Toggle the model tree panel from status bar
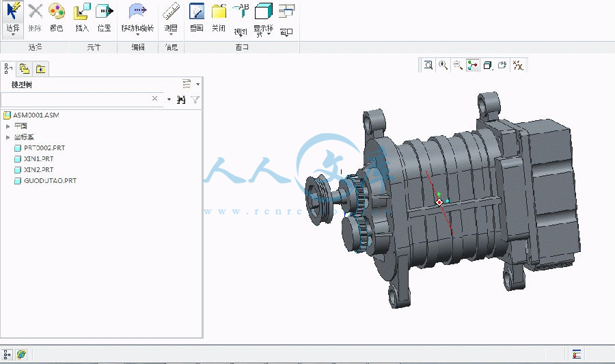 [x=7, y=354]
